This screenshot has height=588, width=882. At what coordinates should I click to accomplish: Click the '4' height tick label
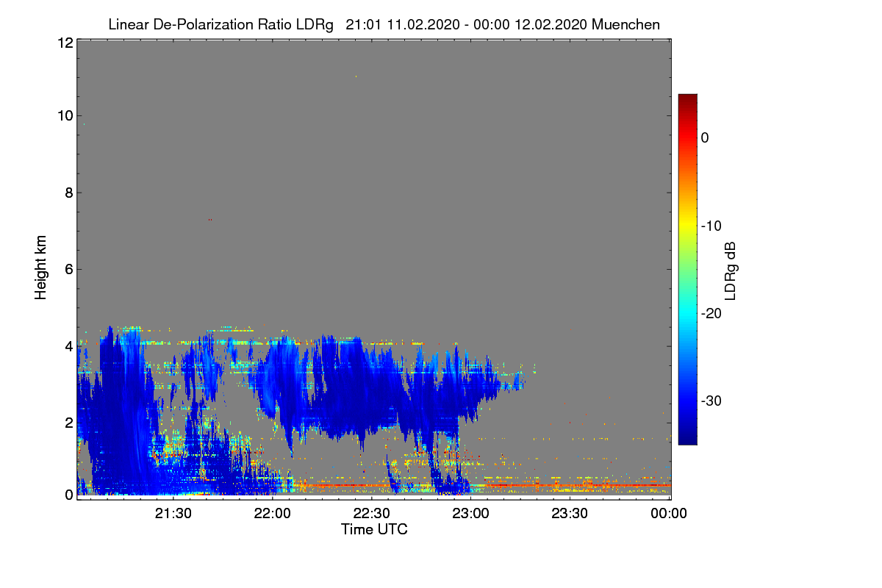point(68,345)
